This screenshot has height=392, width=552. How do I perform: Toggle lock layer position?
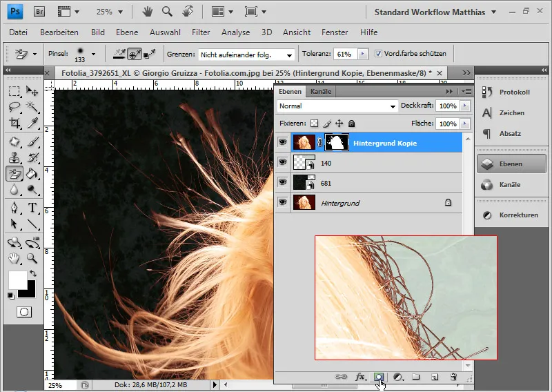point(339,124)
